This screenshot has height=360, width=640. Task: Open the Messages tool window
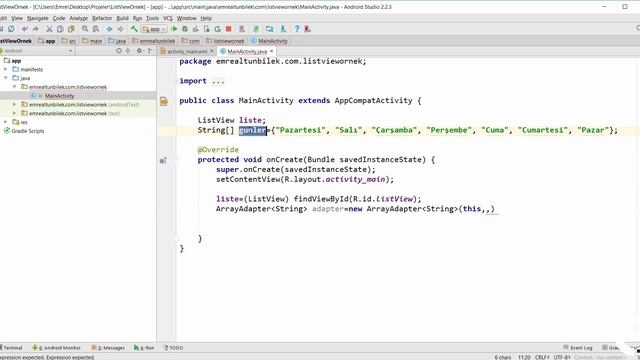[x=108, y=348]
